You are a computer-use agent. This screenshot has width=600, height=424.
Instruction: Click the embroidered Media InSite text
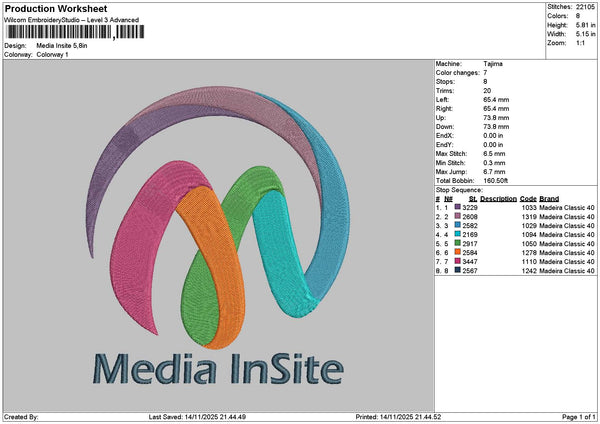[x=218, y=369]
